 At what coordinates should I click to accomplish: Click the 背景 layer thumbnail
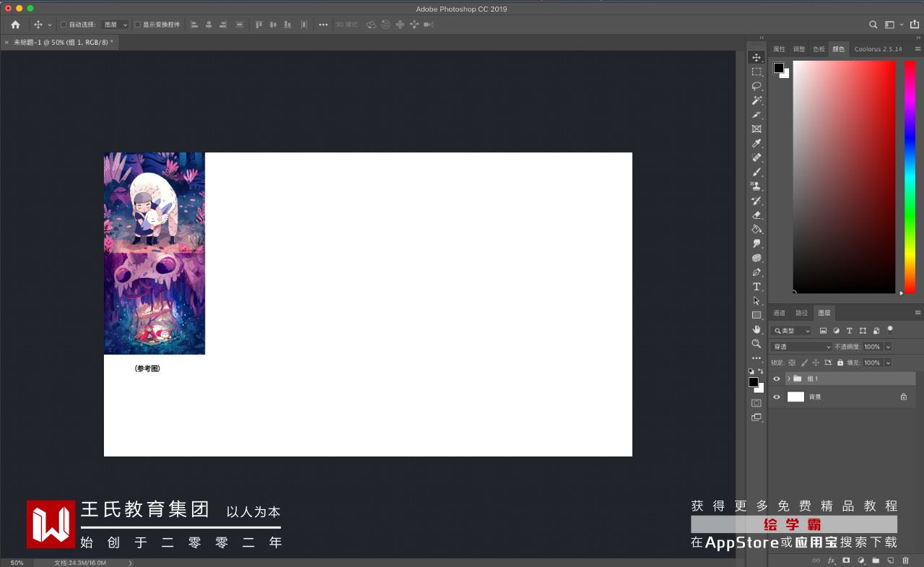click(x=796, y=397)
